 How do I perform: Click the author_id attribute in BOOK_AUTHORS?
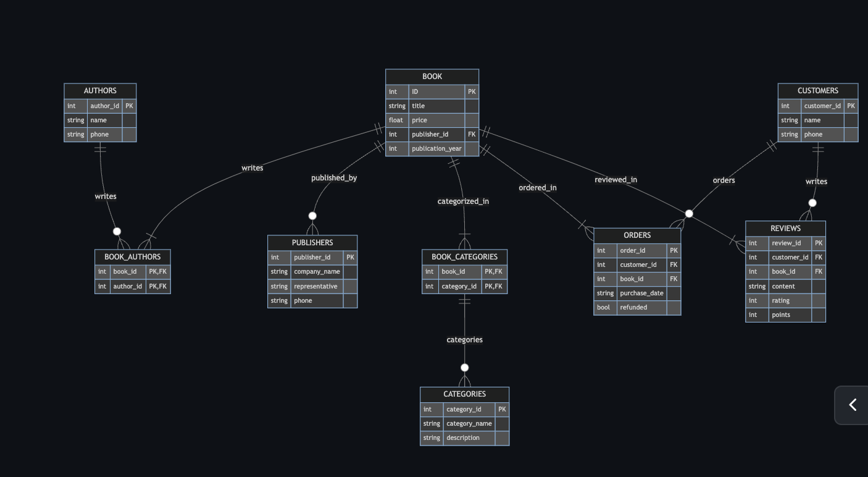[128, 287]
